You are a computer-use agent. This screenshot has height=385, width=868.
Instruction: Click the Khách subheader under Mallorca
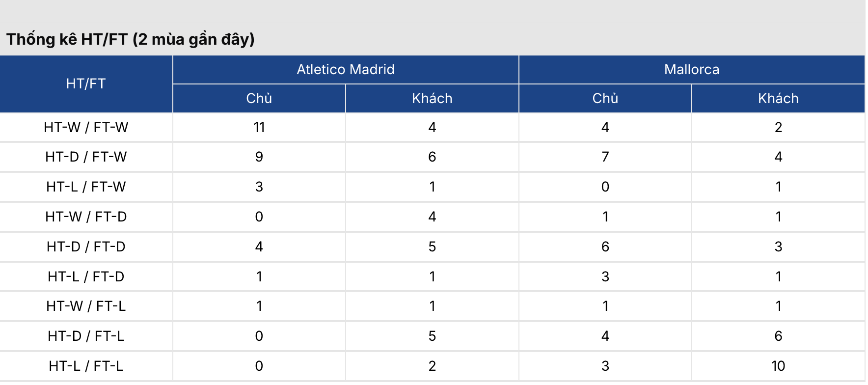click(778, 98)
